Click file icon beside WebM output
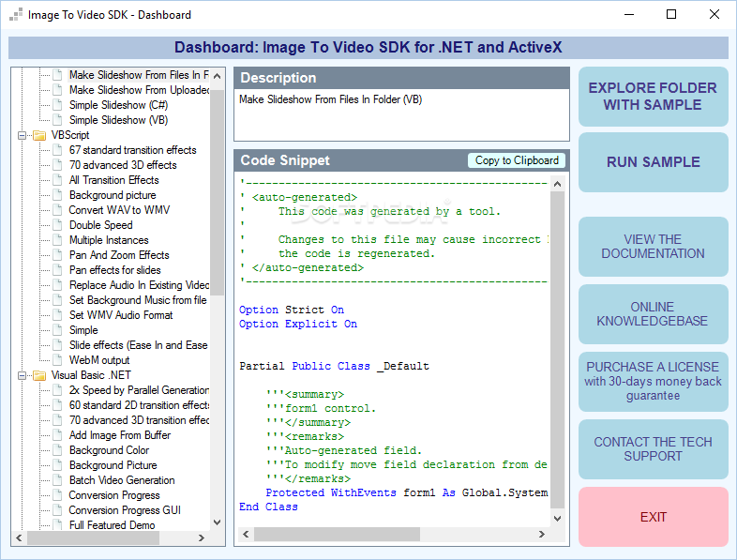The image size is (737, 560). coord(57,360)
